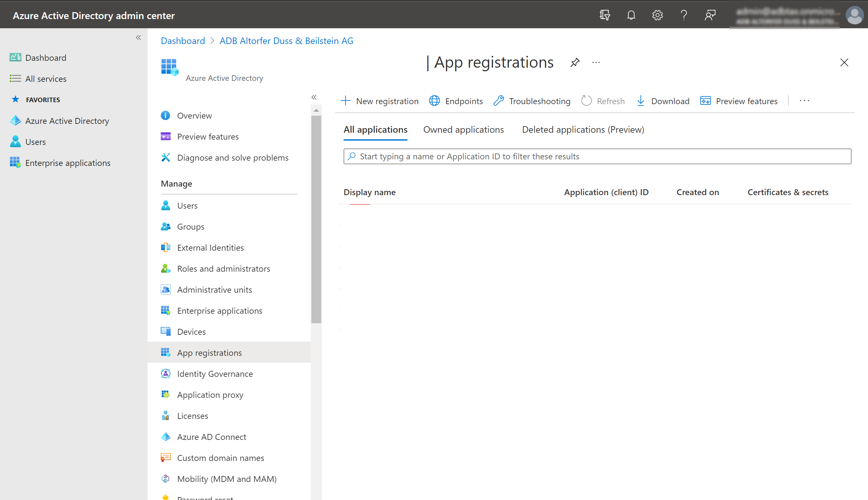868x500 pixels.
Task: Pin App registrations blade
Action: click(575, 62)
